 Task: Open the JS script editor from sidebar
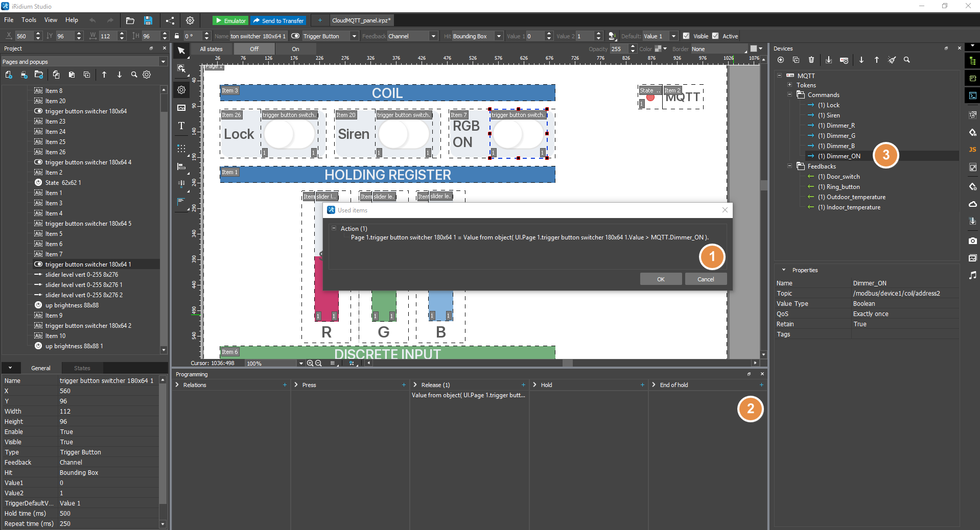click(x=972, y=150)
